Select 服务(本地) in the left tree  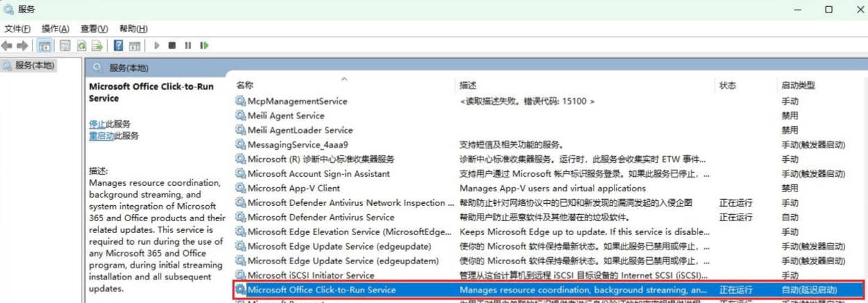pyautogui.click(x=34, y=65)
